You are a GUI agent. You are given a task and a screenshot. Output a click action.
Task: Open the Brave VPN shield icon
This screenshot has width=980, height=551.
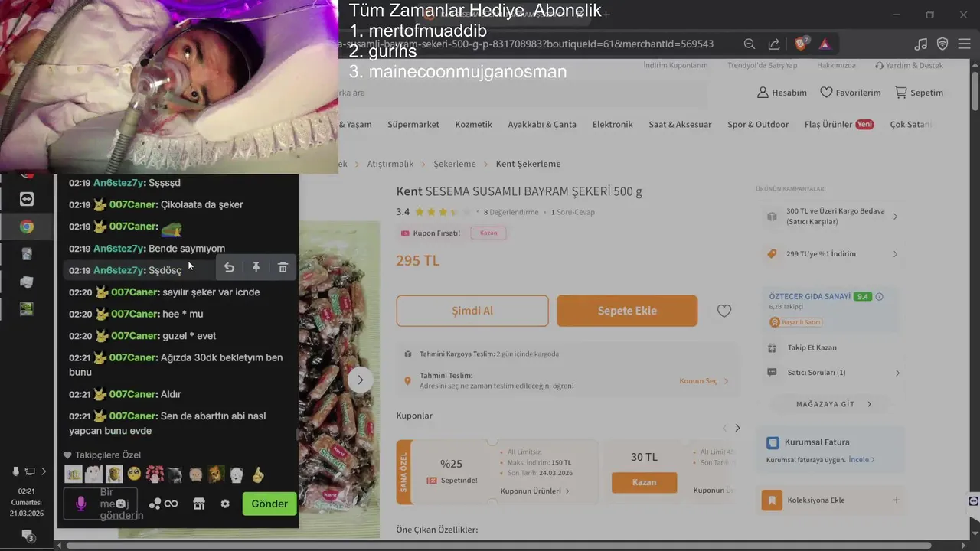[x=942, y=44]
